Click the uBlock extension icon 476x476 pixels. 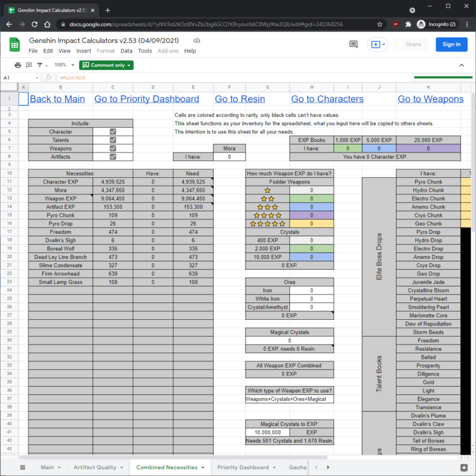pos(395,24)
